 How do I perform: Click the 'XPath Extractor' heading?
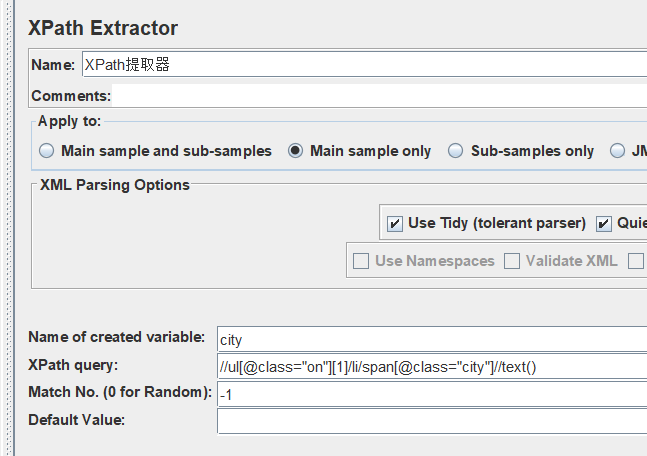pyautogui.click(x=103, y=28)
